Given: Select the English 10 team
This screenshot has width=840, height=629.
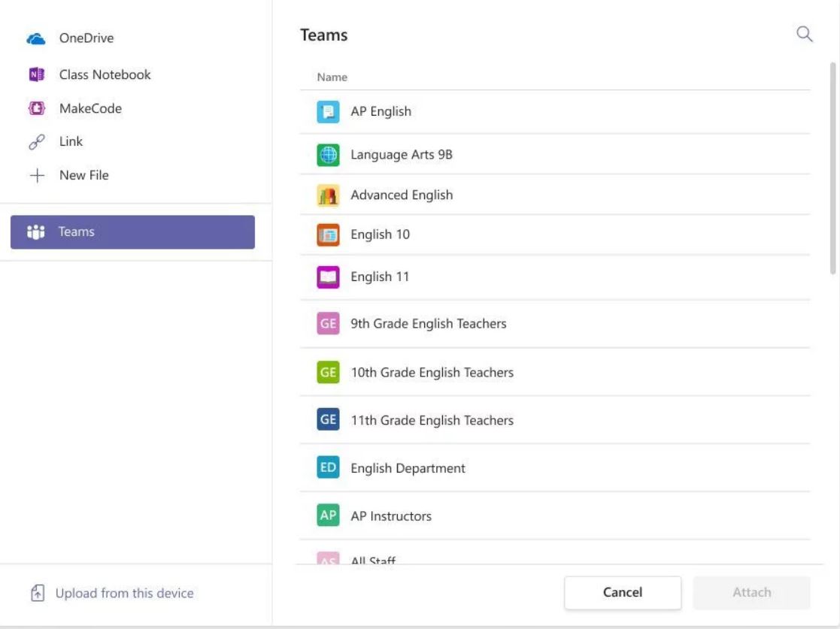Looking at the screenshot, I should point(378,234).
